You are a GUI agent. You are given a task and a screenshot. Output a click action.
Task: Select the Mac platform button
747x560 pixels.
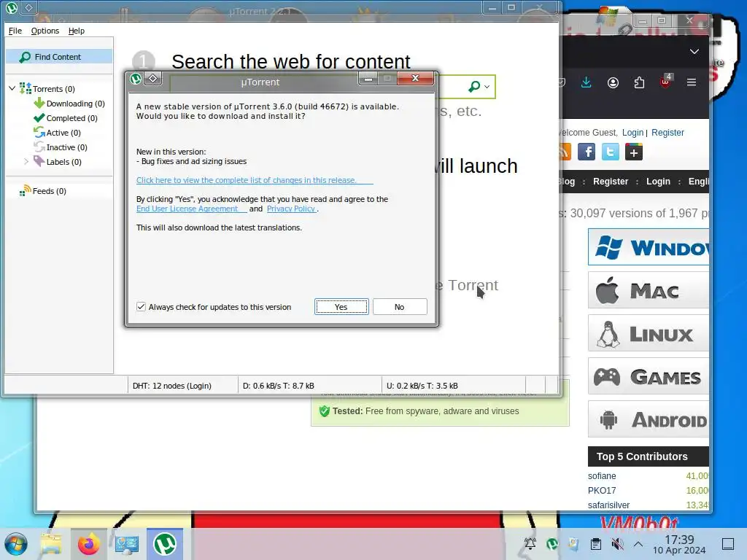coord(649,290)
